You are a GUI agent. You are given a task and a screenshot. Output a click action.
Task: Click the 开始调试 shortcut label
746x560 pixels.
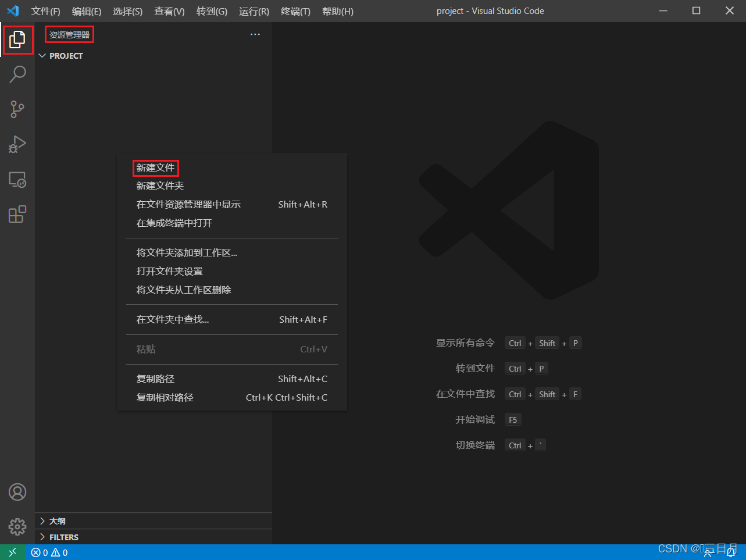pyautogui.click(x=475, y=420)
